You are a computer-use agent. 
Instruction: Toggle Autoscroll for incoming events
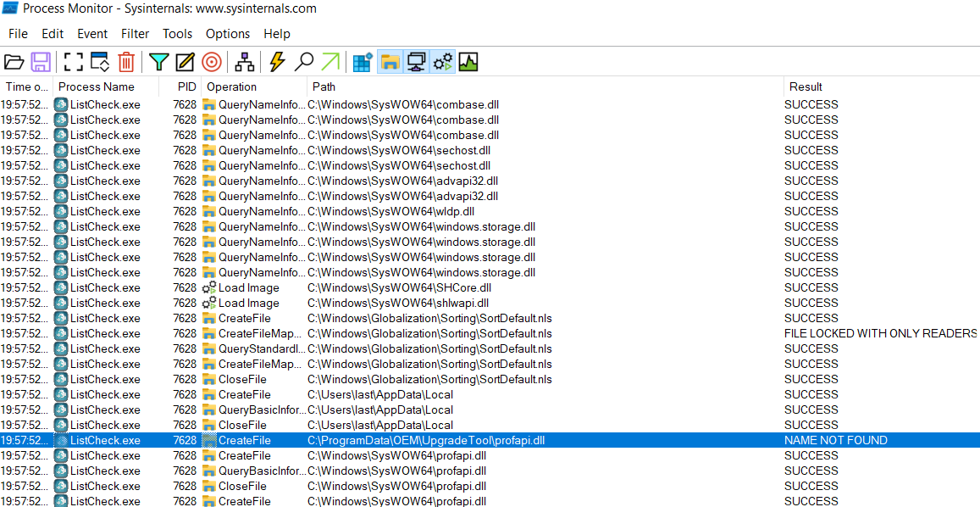(98, 61)
